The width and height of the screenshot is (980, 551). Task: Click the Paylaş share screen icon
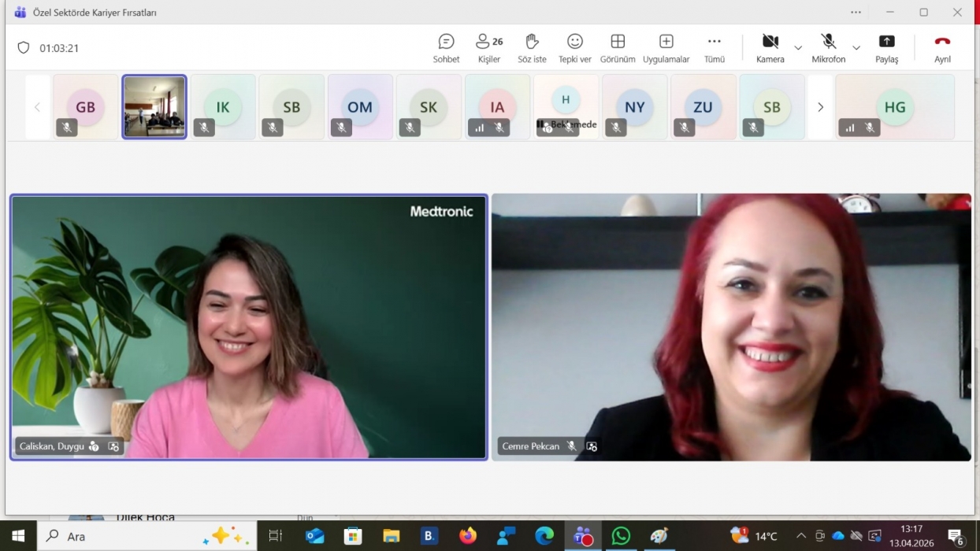pyautogui.click(x=886, y=47)
